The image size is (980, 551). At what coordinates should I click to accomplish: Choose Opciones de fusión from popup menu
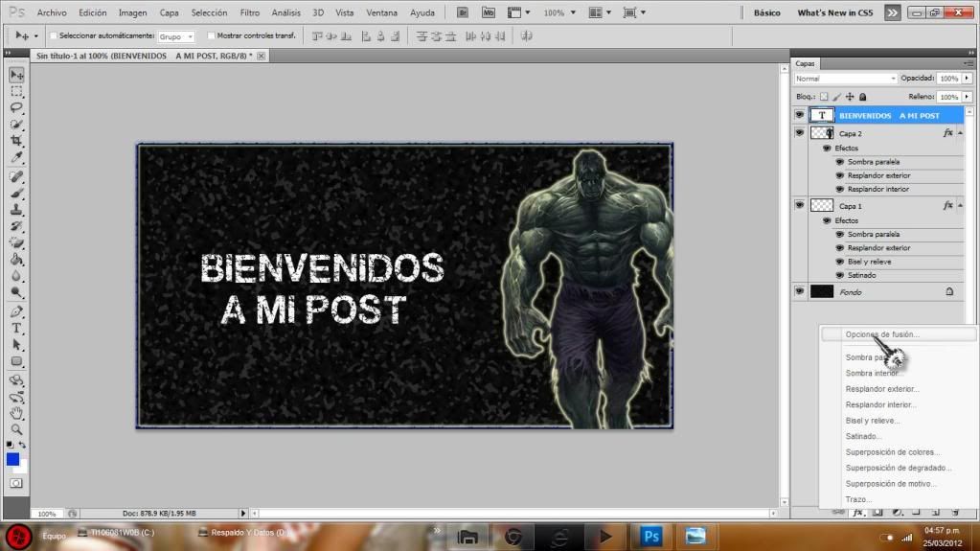pyautogui.click(x=882, y=334)
